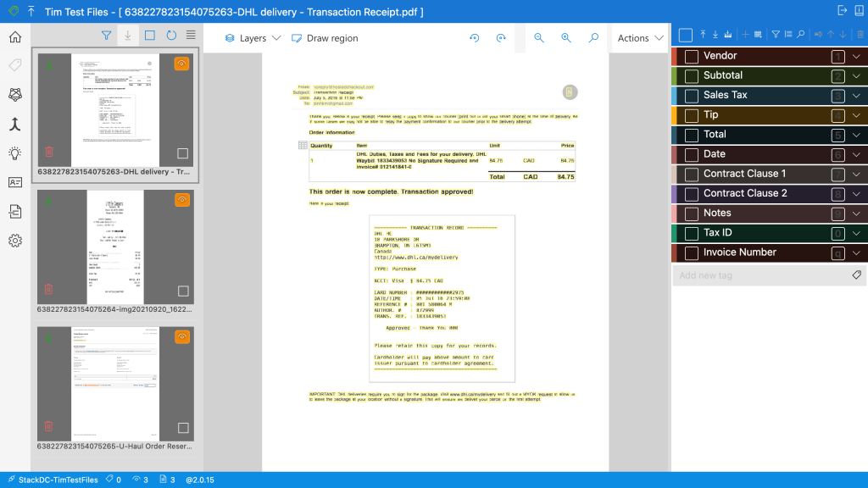Screen dimensions: 868x488
Task: Open the contact card icon in the sidebar
Action: 15,182
